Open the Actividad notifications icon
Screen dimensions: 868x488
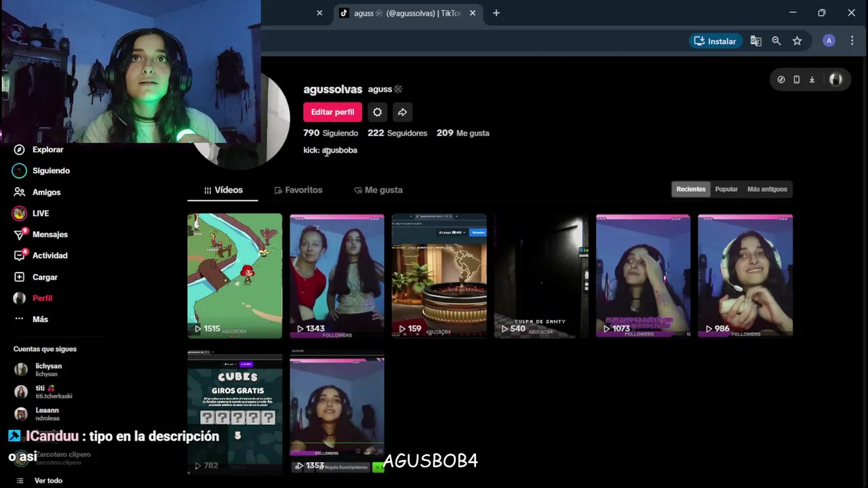tap(20, 256)
